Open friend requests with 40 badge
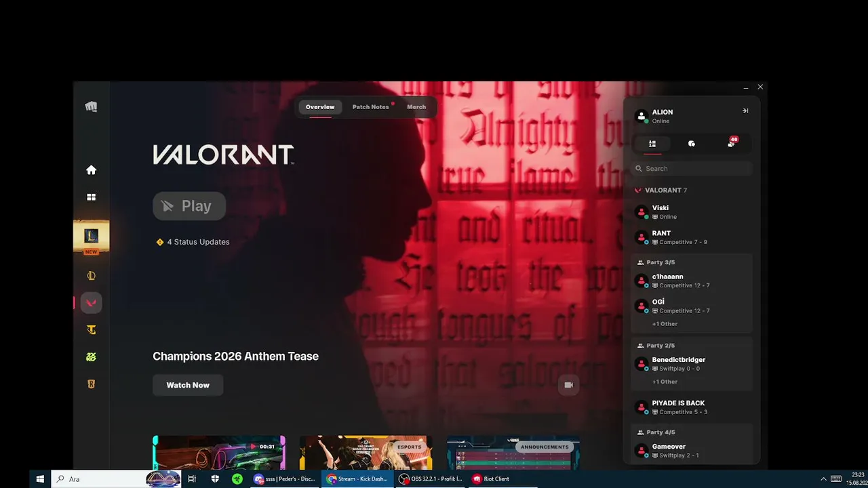The width and height of the screenshot is (868, 488). click(x=731, y=143)
